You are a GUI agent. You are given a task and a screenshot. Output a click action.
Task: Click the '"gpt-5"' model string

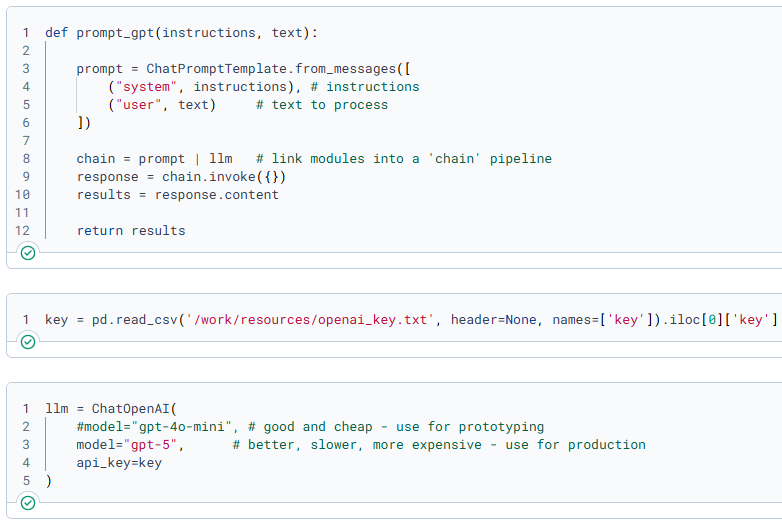(x=150, y=445)
